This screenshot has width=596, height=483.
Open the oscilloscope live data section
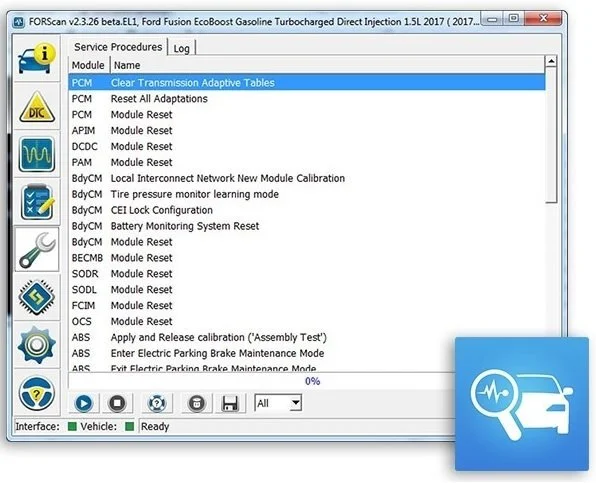click(x=36, y=155)
